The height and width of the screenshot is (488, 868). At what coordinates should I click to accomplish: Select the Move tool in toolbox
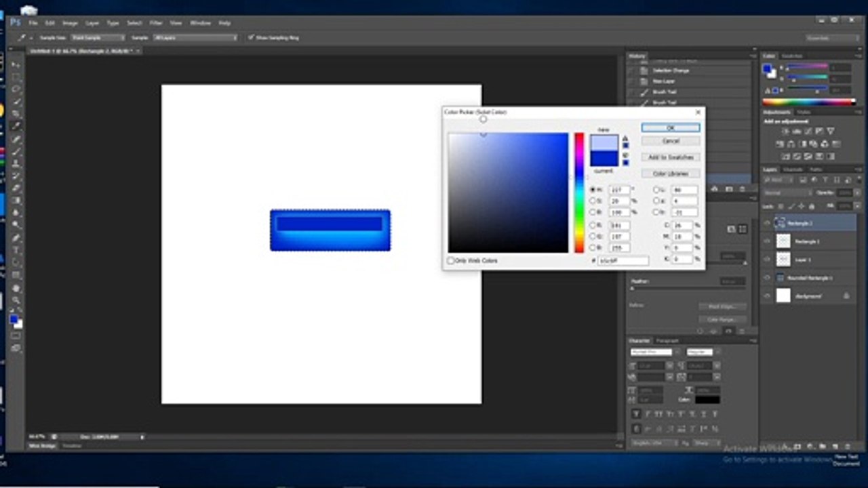pos(16,64)
